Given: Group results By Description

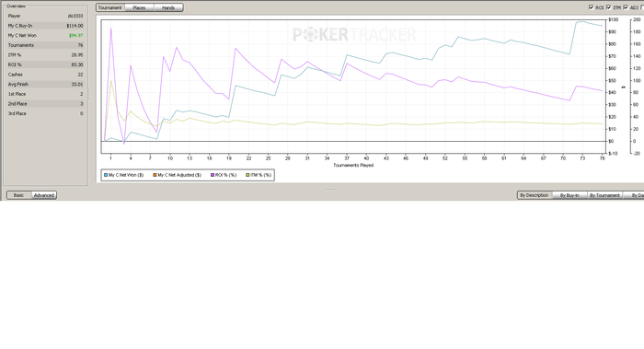Looking at the screenshot, I should coord(534,195).
